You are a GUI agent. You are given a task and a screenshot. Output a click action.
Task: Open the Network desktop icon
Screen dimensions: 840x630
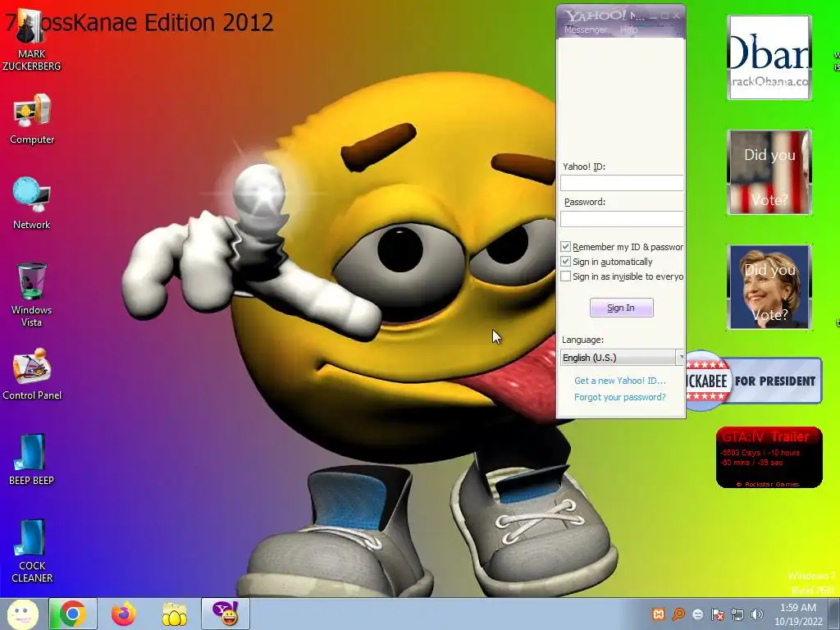pos(32,203)
